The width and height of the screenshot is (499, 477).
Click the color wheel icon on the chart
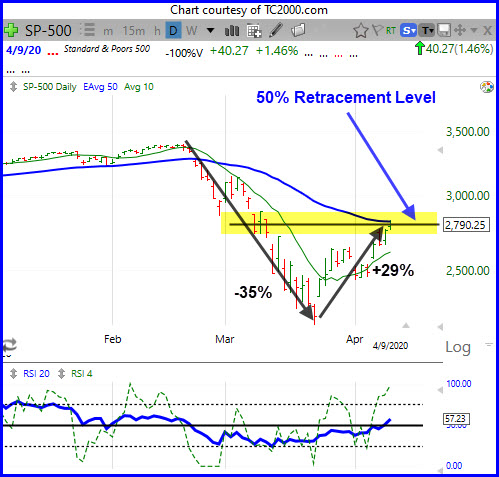coord(486,87)
